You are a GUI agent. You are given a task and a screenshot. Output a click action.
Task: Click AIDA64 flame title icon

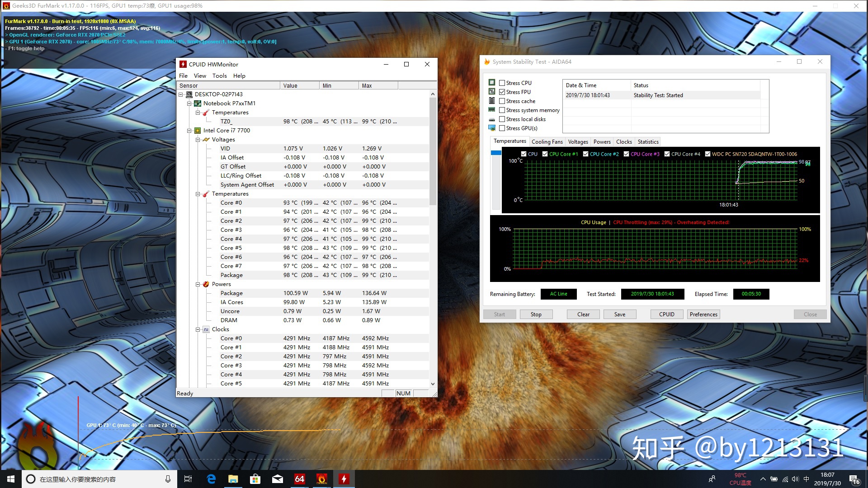[487, 62]
